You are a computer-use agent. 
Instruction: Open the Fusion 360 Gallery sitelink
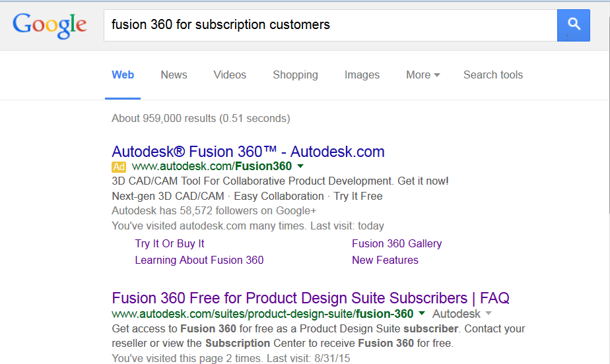tap(397, 243)
